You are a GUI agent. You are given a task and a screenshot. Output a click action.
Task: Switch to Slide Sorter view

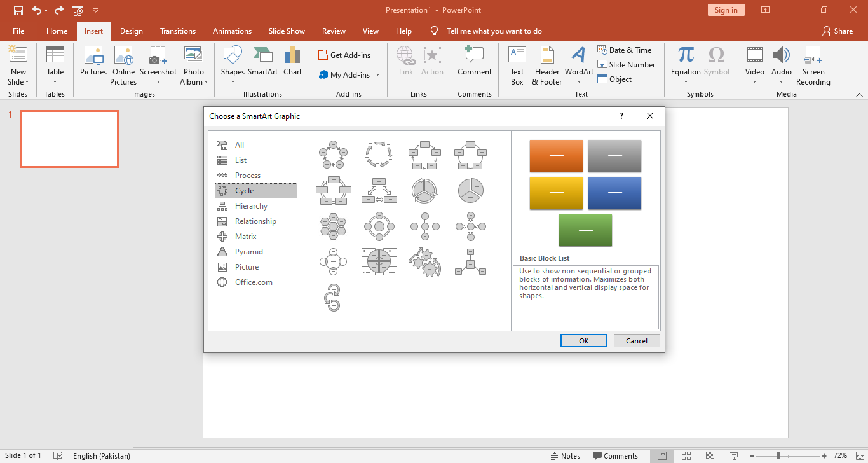point(686,456)
